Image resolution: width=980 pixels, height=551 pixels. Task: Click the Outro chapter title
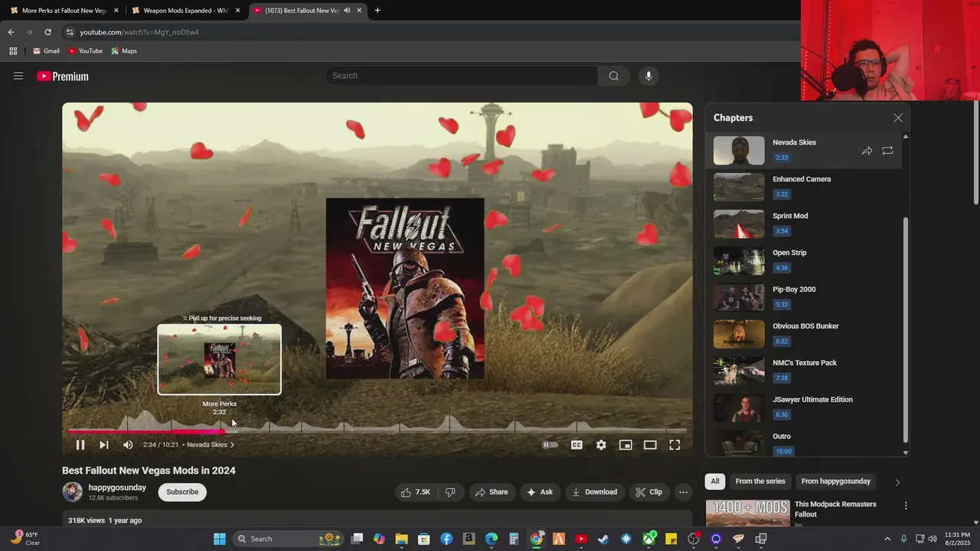782,436
